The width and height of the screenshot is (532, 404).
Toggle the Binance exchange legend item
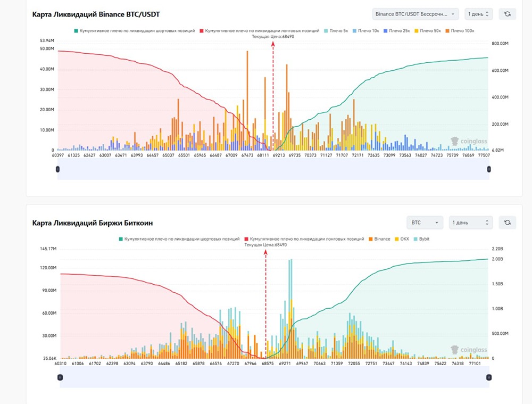379,239
